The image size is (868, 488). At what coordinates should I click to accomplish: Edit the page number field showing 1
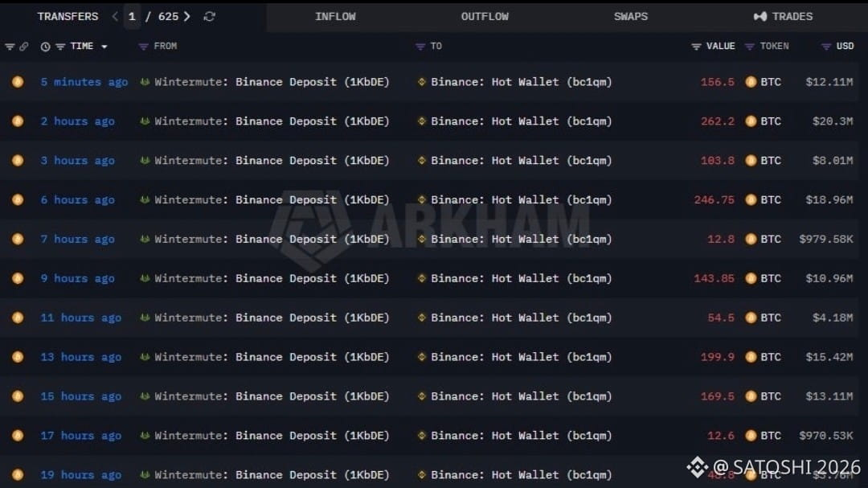tap(132, 17)
